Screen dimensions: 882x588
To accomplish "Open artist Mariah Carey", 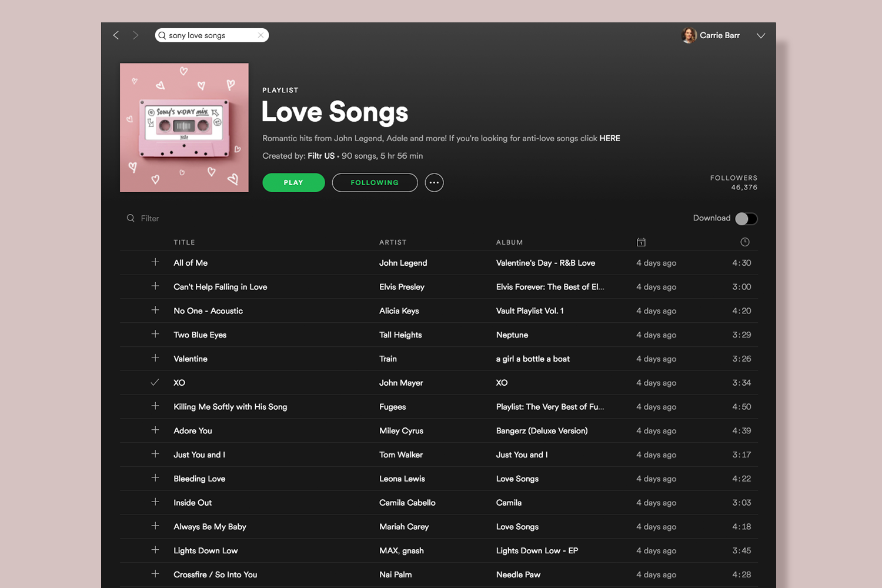I will coord(404,527).
